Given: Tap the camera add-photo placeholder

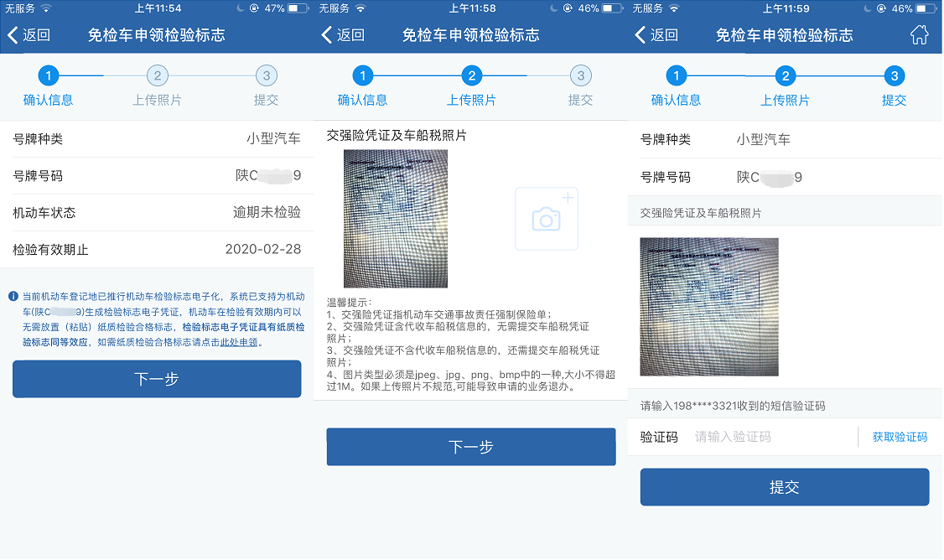Looking at the screenshot, I should pos(546,219).
